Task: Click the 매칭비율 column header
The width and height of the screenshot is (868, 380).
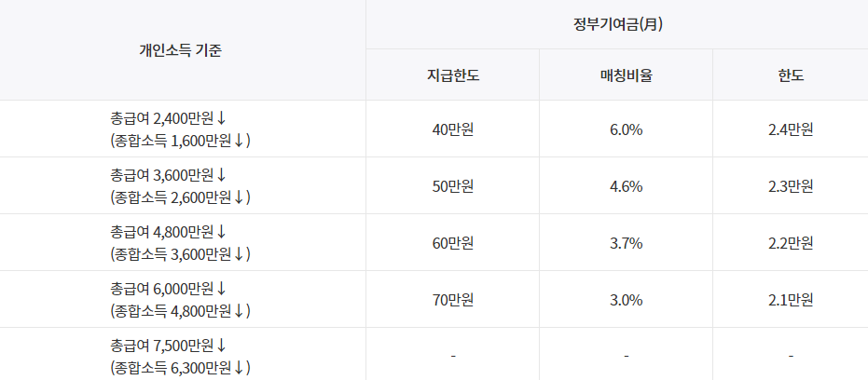Action: (627, 75)
